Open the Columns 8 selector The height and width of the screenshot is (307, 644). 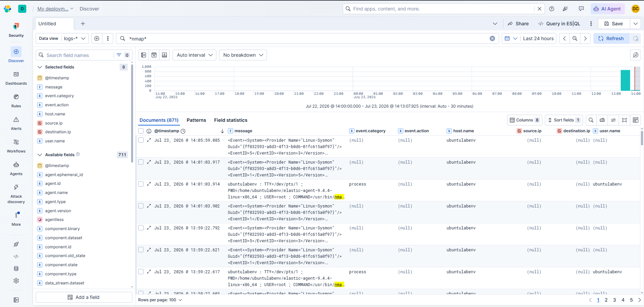[x=525, y=120]
